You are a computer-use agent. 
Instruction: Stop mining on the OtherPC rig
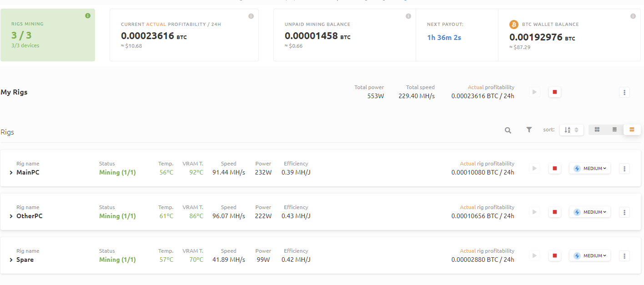pos(554,212)
